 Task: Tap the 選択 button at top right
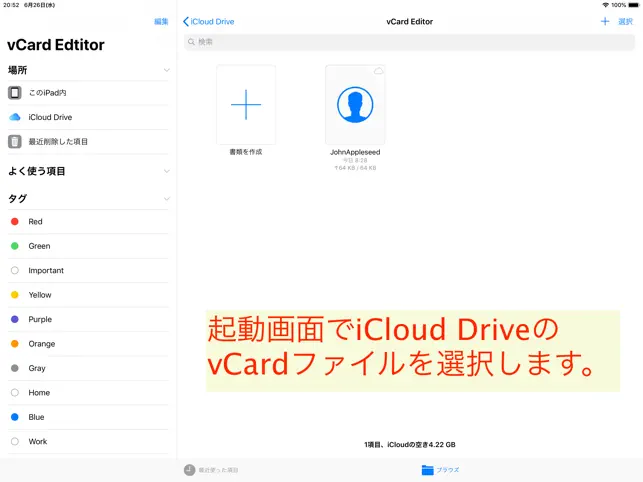pyautogui.click(x=625, y=22)
